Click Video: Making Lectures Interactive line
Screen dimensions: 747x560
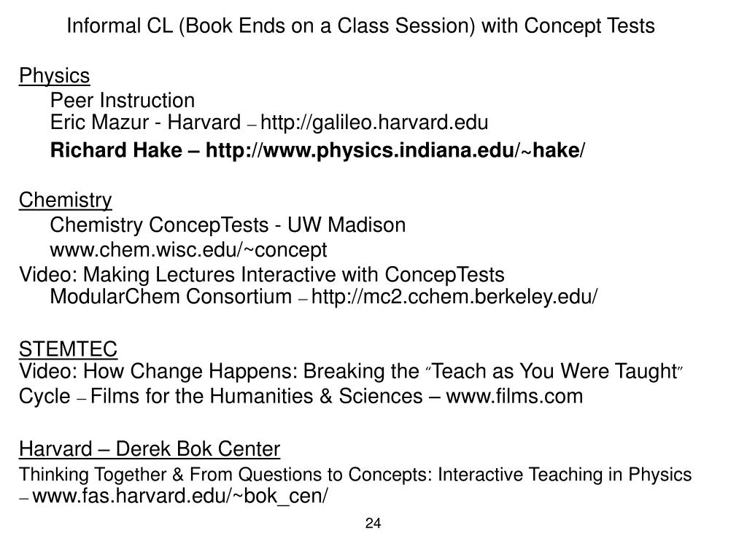click(262, 275)
